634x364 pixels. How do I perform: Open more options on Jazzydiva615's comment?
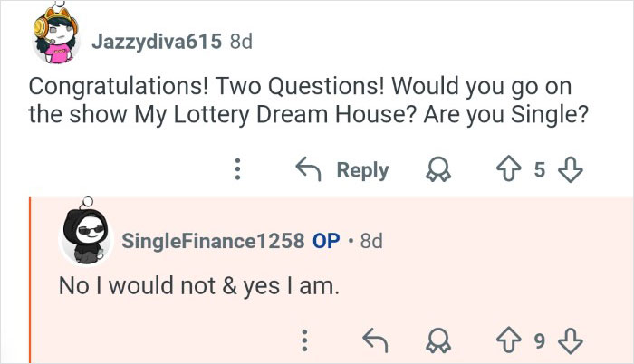coord(237,169)
